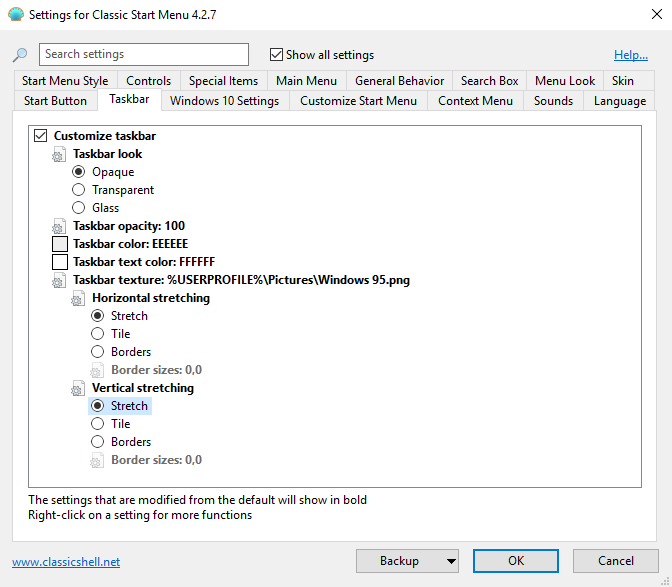Click the magnifier search icon
This screenshot has width=672, height=587.
pos(20,55)
